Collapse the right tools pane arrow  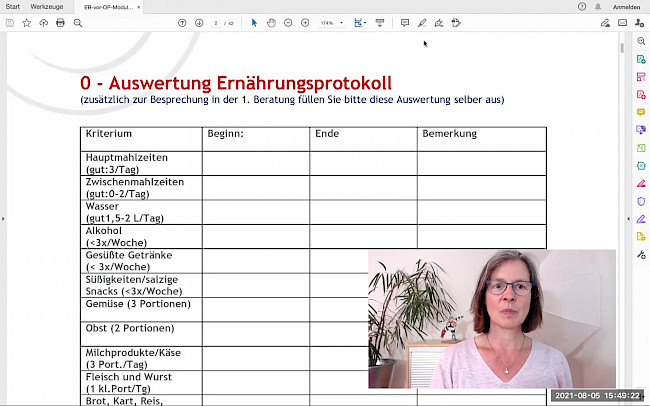628,219
